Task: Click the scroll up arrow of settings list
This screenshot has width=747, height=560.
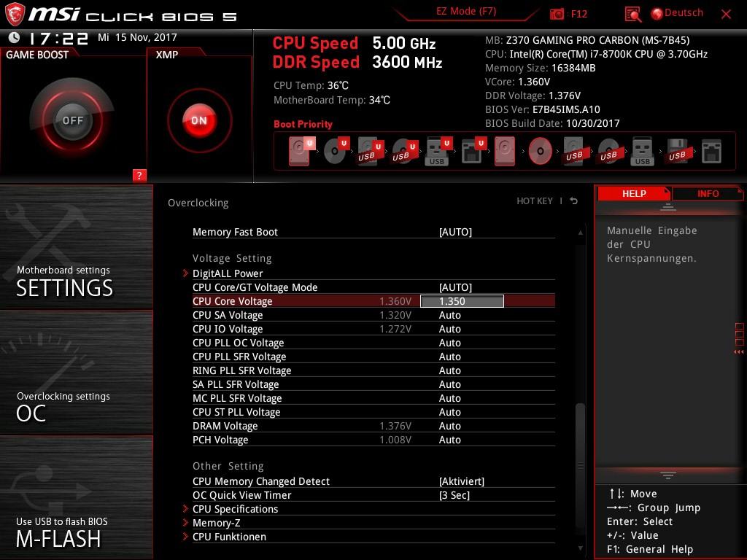Action: [x=580, y=233]
